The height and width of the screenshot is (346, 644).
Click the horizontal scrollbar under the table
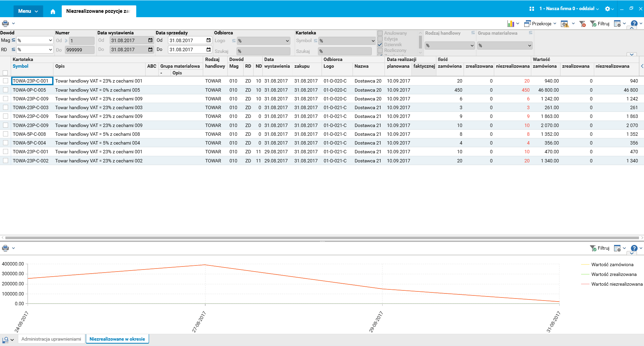click(x=322, y=238)
